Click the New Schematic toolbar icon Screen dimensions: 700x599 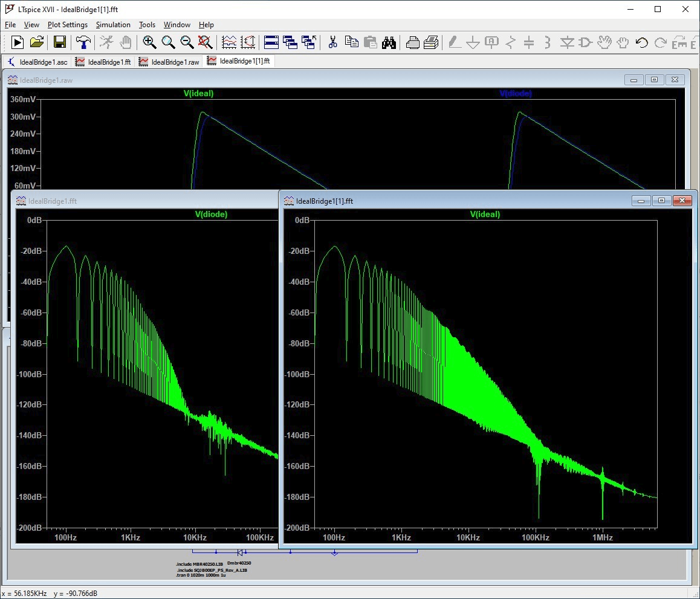(17, 42)
